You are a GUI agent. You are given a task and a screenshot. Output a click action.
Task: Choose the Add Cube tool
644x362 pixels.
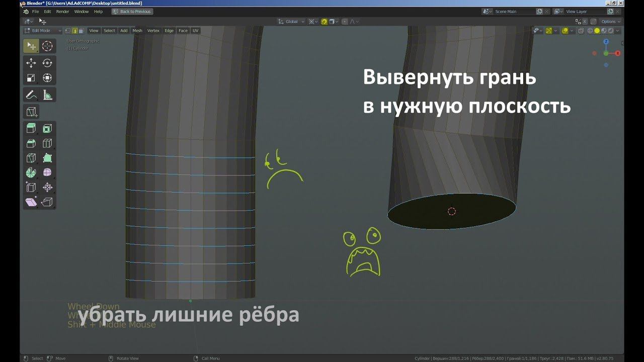point(31,111)
